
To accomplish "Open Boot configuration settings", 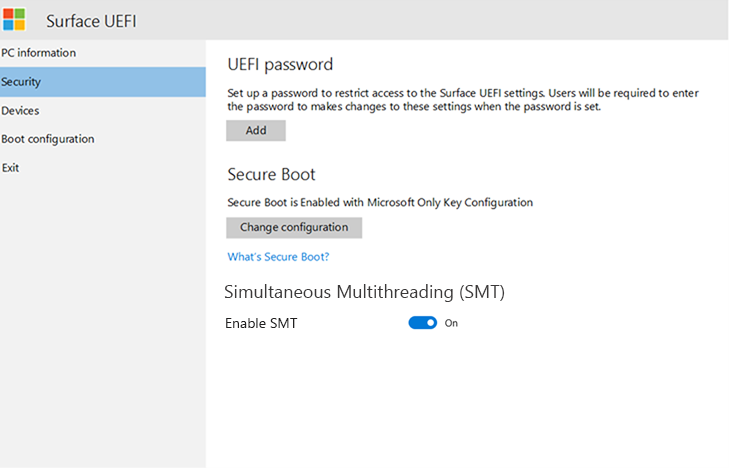I will (48, 139).
